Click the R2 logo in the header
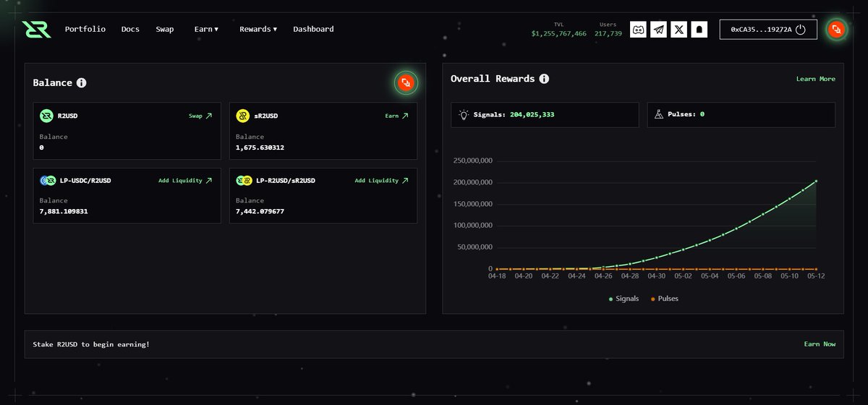 (36, 30)
